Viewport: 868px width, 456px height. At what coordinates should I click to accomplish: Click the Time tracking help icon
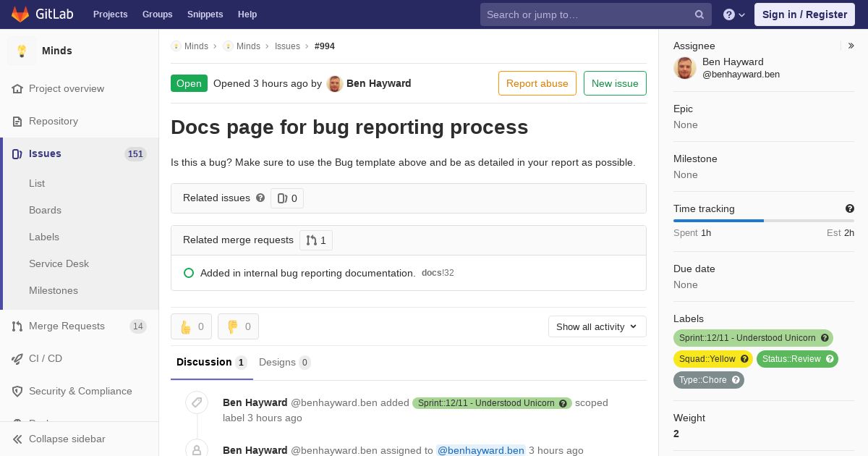(850, 208)
